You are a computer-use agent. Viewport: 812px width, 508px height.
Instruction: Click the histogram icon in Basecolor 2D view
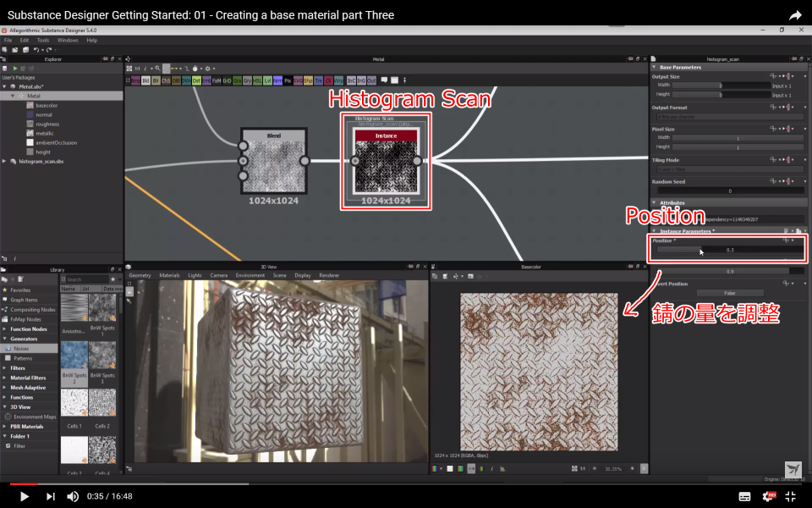502,468
